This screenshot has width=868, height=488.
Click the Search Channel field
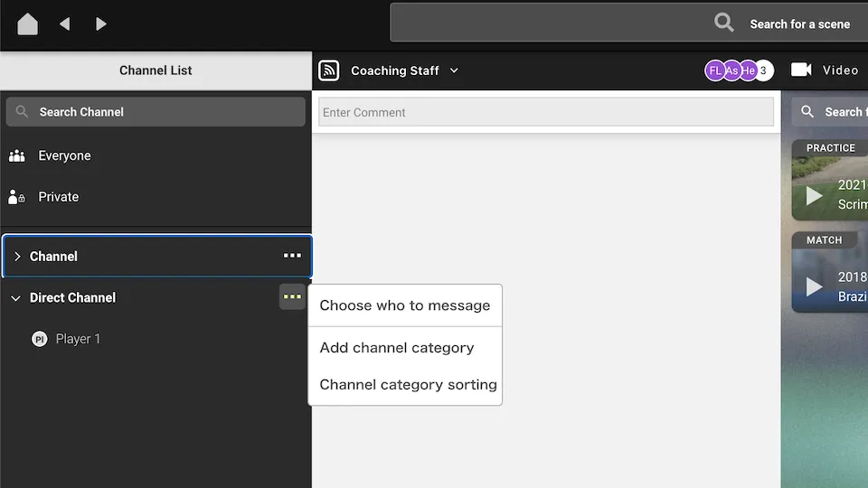coord(156,112)
